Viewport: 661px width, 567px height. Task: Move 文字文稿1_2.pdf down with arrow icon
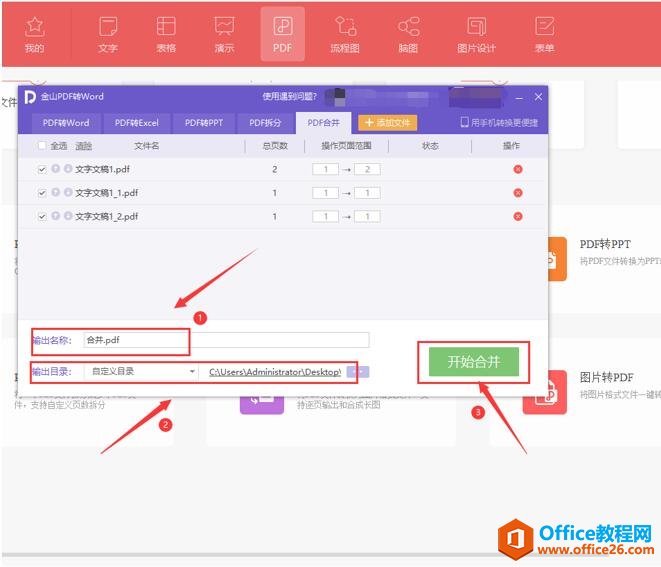pos(68,216)
